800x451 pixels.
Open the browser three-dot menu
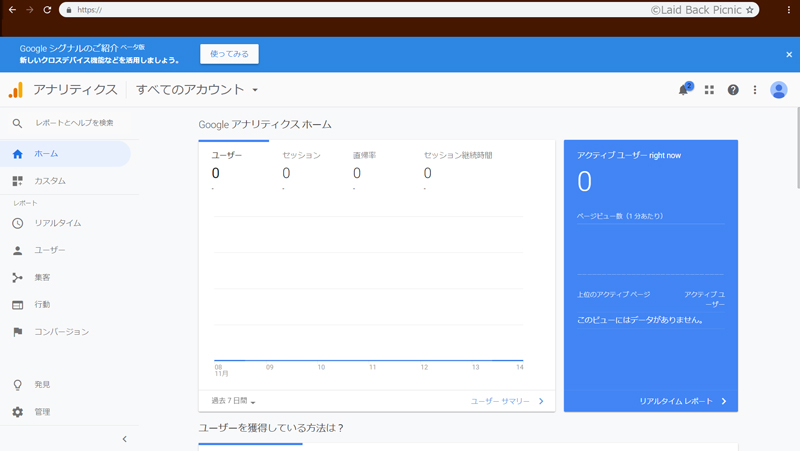[788, 10]
